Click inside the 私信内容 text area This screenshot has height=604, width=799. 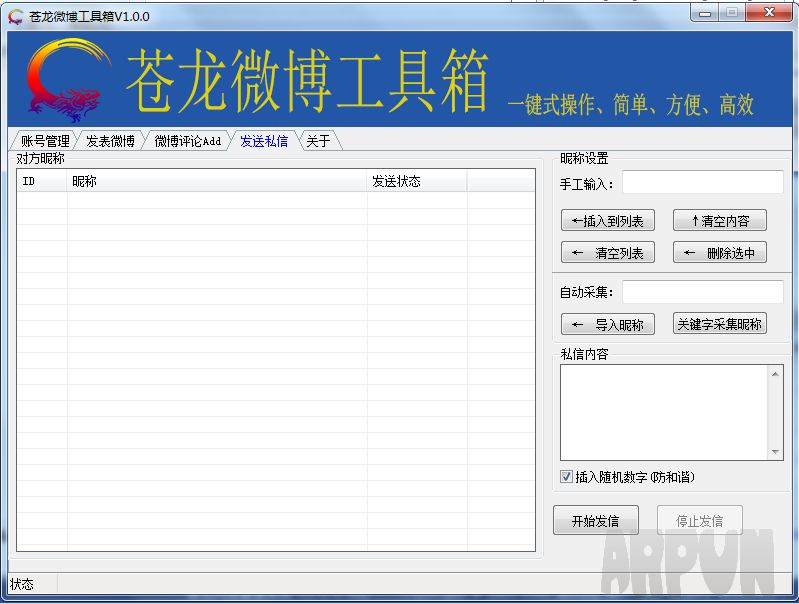(x=663, y=412)
